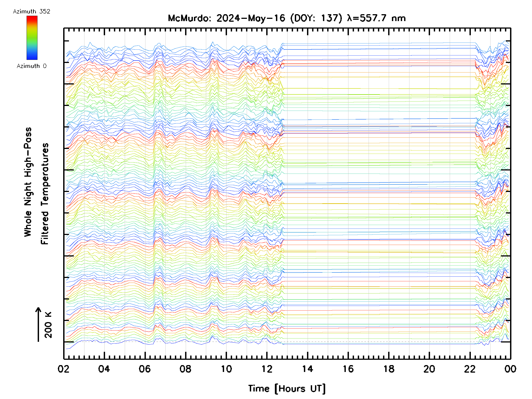The image size is (532, 399).
Task: Click the '08' hour tick label
Action: pos(186,369)
